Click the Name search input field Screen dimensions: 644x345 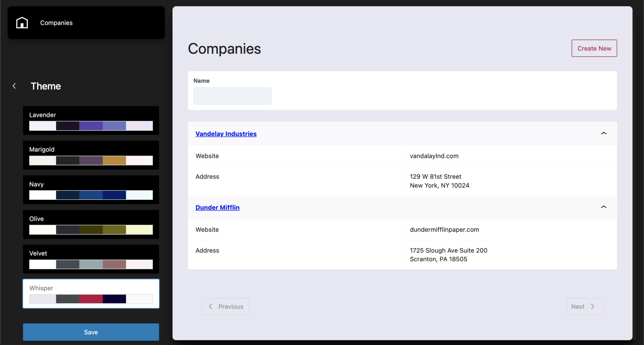pos(232,96)
